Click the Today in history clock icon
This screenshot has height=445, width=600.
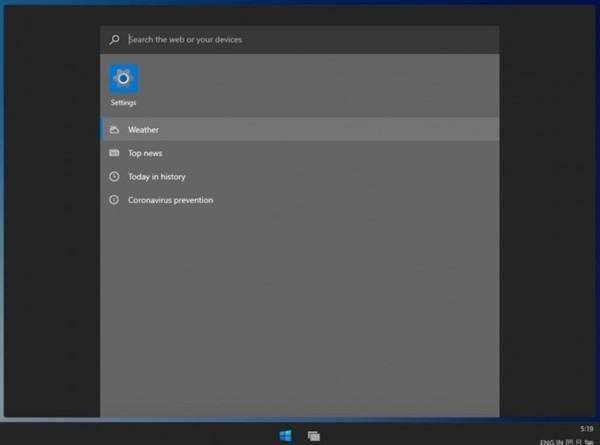click(x=114, y=176)
